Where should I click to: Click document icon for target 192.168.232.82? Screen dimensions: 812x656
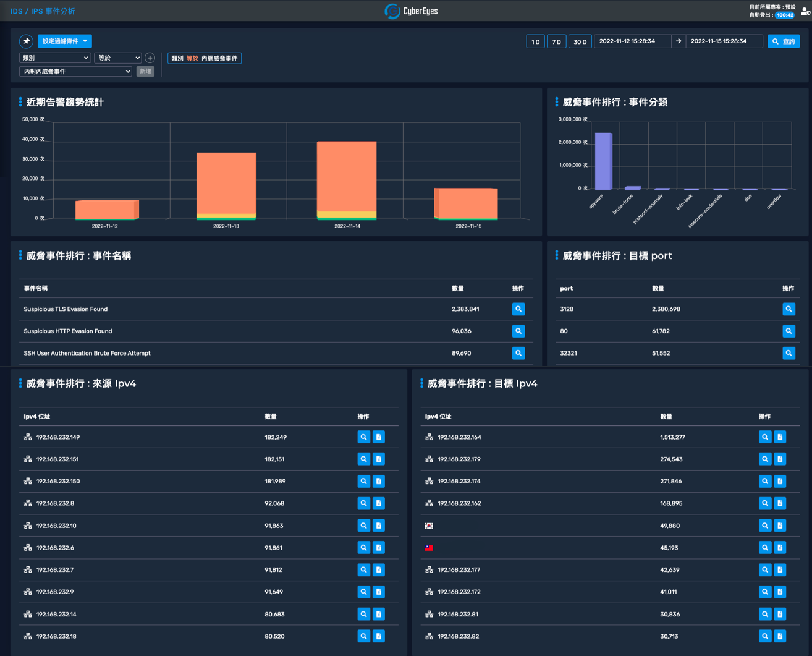click(780, 636)
